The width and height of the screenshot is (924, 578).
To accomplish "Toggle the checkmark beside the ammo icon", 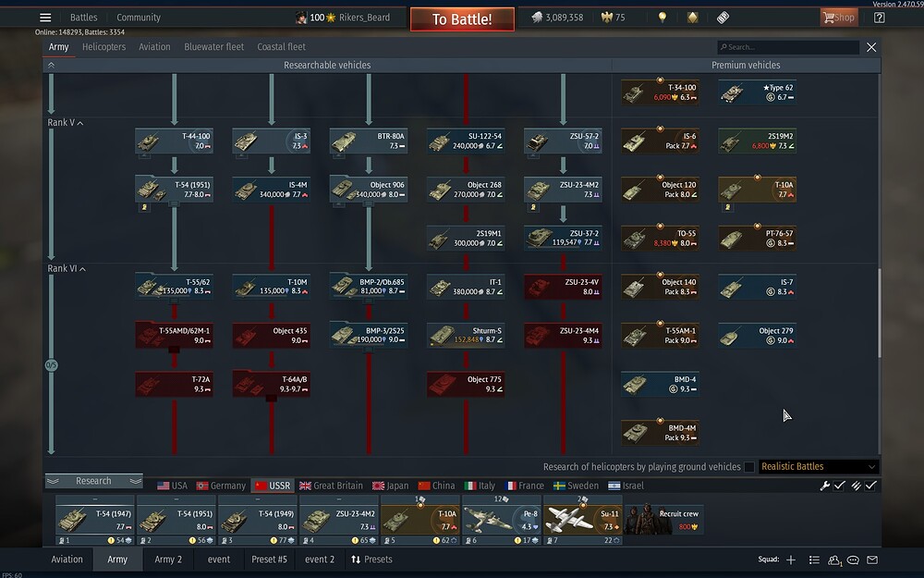I will pyautogui.click(x=871, y=486).
